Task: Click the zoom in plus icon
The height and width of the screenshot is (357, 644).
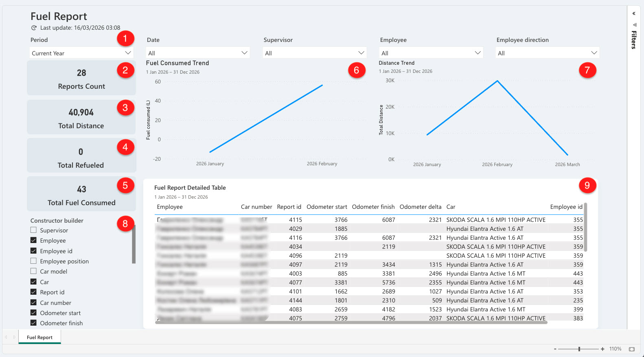Action: [x=602, y=349]
